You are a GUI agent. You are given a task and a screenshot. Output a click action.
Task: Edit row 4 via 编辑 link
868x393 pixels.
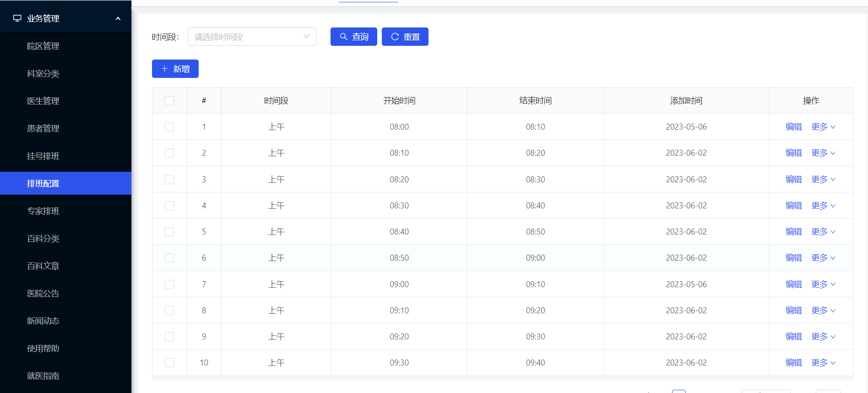pos(793,206)
